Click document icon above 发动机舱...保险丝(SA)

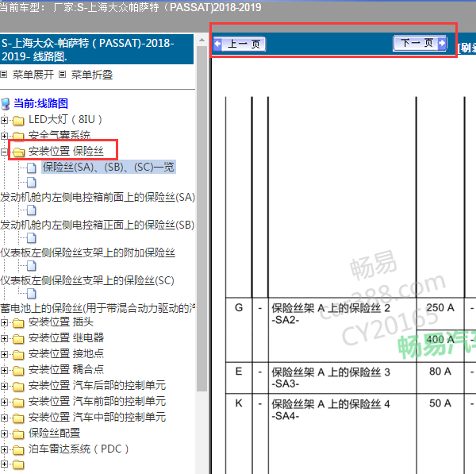[x=32, y=183]
